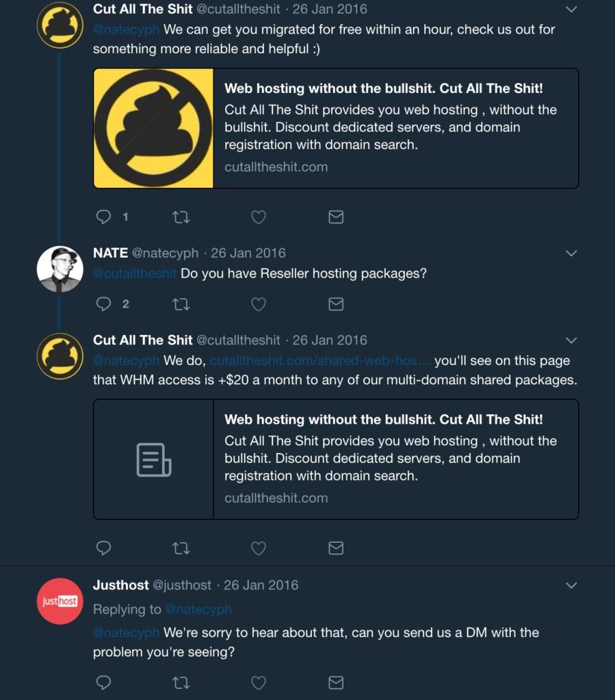Screen dimensions: 615x700
Task: Share Justhost tweet via message envelope icon
Action: (336, 682)
